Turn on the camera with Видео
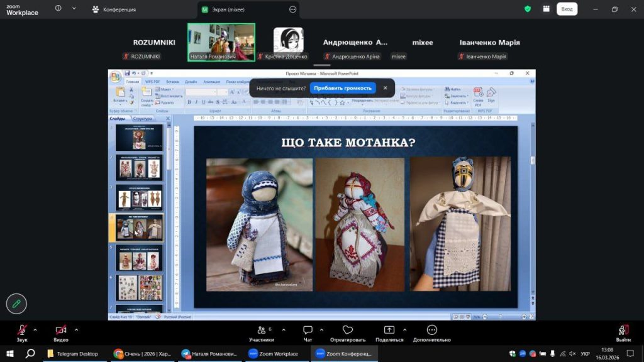 61,330
